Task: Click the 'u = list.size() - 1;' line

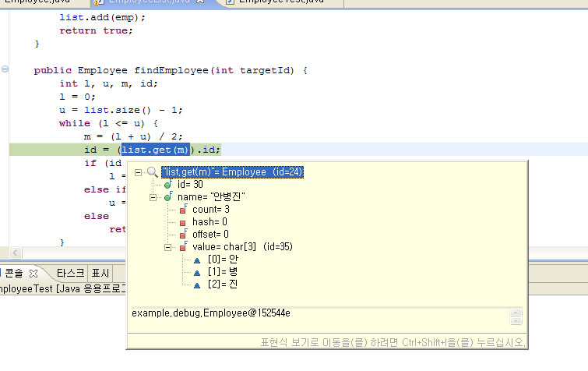Action: tap(121, 111)
